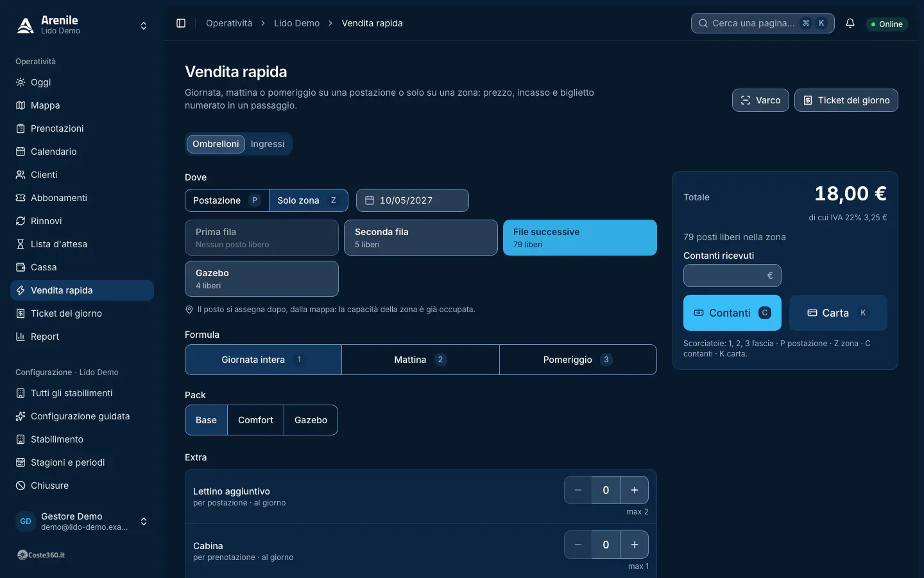Open Lista d'attesa
The width and height of the screenshot is (924, 578).
pos(82,244)
